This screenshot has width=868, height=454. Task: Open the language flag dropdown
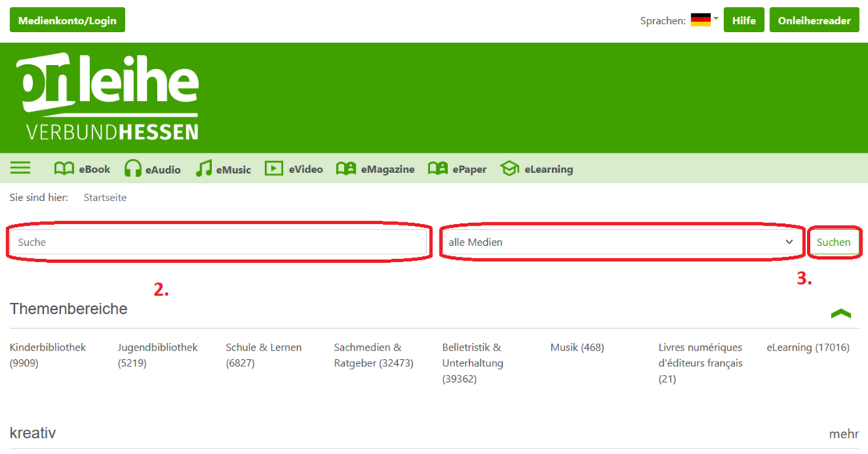703,20
